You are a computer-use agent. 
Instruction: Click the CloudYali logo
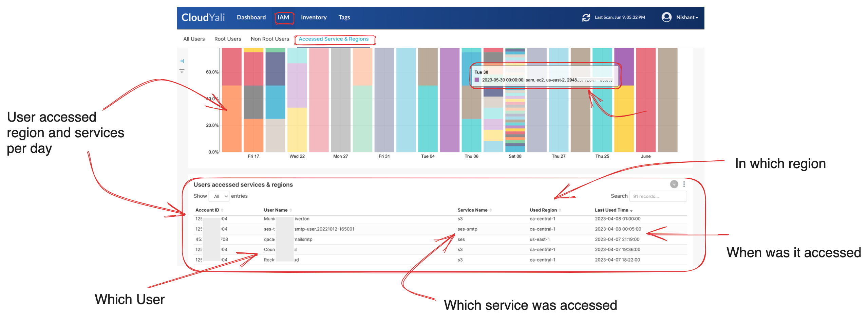coord(204,17)
